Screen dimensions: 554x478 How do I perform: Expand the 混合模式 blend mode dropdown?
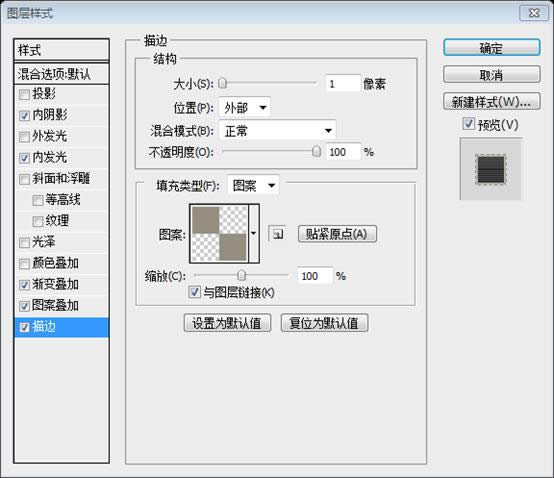point(277,131)
